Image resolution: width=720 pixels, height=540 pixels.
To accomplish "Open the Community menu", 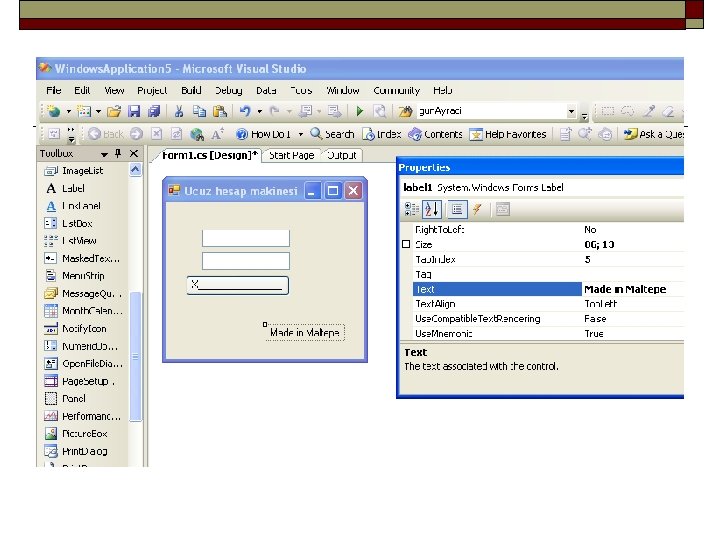I will 396,90.
